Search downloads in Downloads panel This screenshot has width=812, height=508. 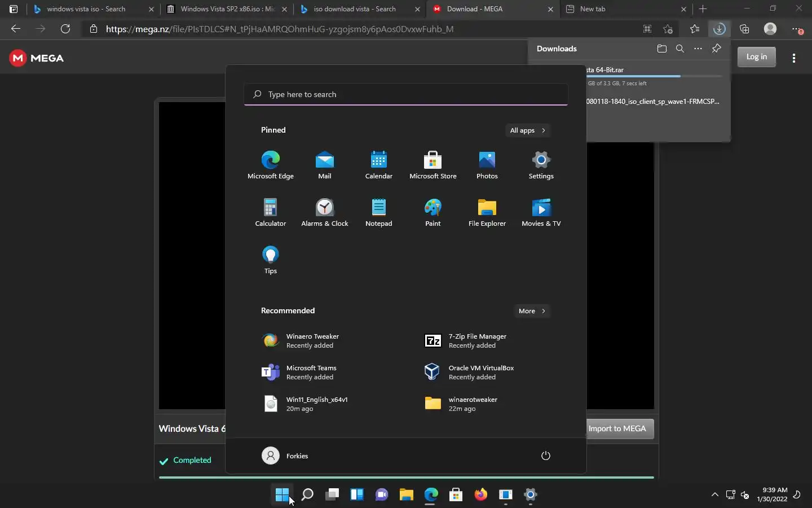[x=680, y=49]
